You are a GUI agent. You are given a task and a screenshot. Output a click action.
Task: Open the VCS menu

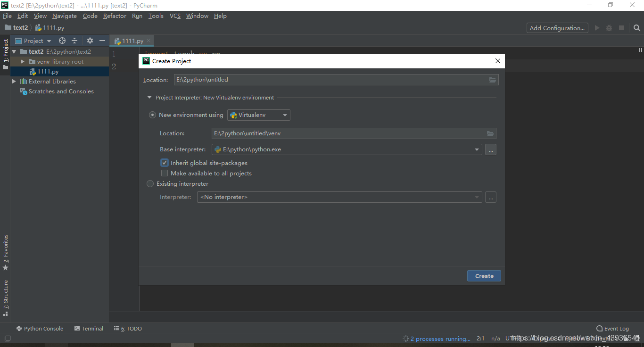(x=175, y=16)
